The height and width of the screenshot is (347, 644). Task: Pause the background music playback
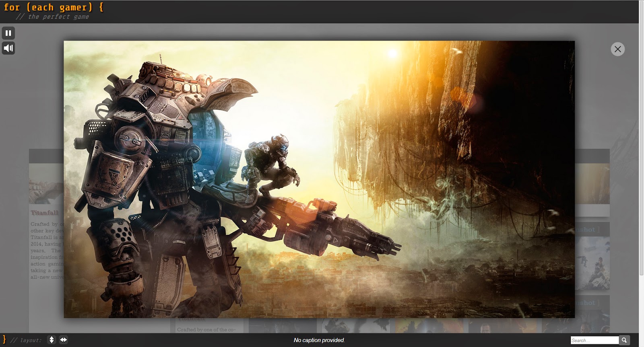[8, 33]
